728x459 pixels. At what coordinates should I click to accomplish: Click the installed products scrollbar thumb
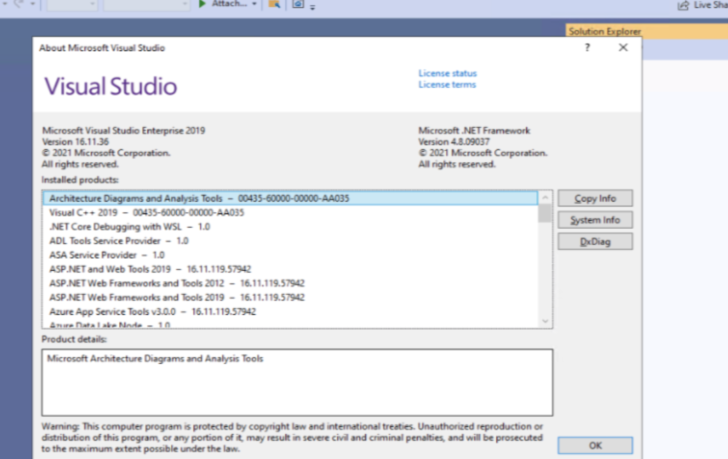(545, 213)
